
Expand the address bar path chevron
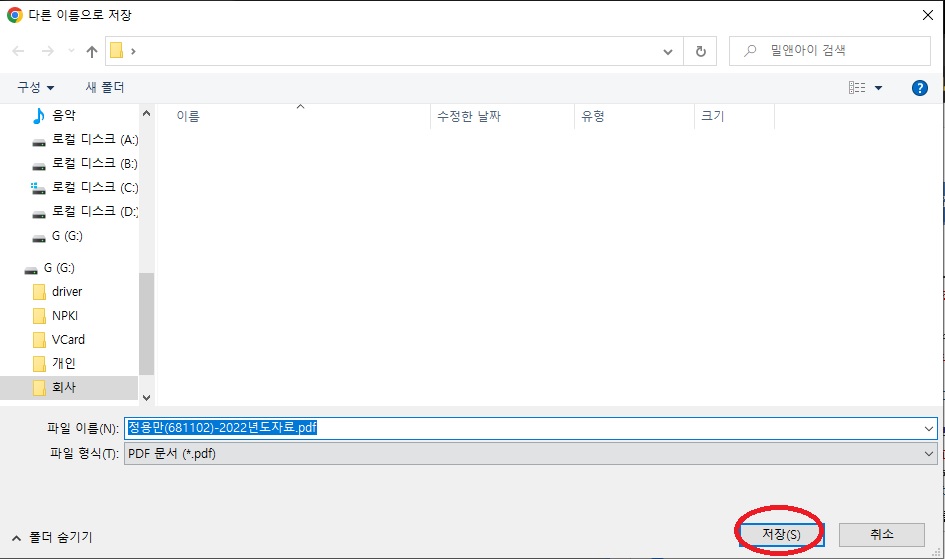133,51
